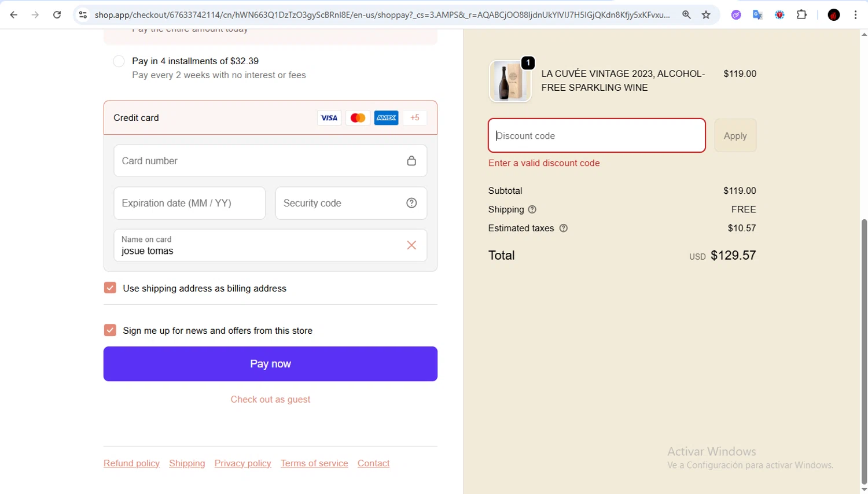The width and height of the screenshot is (868, 494).
Task: Uncheck Use shipping address as billing
Action: point(110,288)
